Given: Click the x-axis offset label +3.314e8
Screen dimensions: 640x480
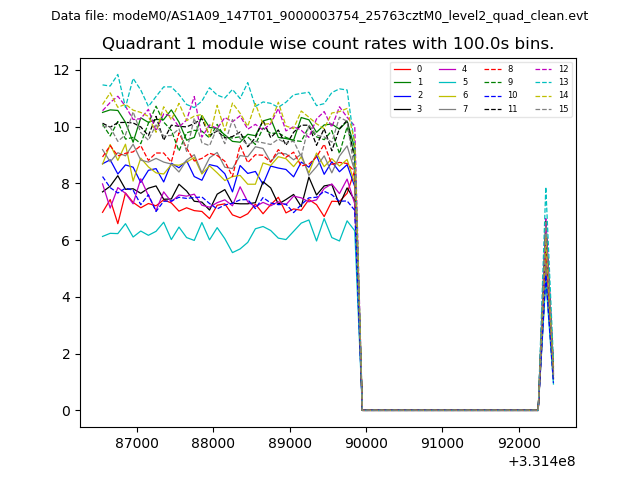Looking at the screenshot, I should pos(540,461).
